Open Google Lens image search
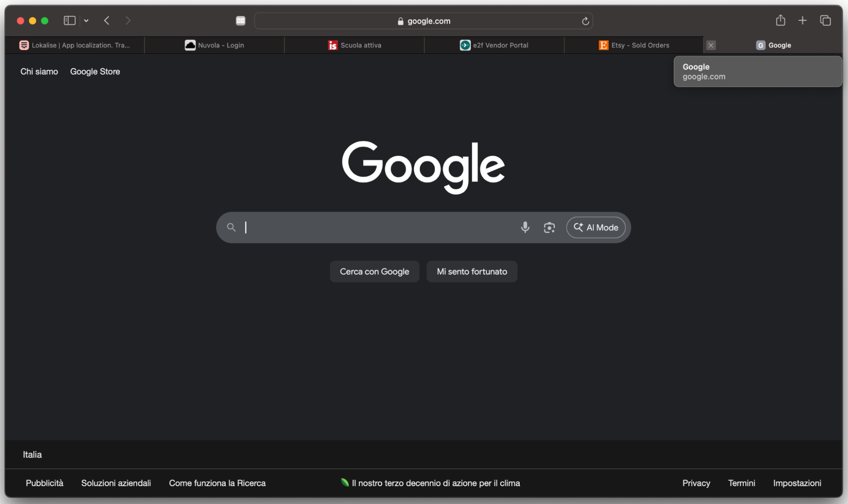 pyautogui.click(x=549, y=227)
